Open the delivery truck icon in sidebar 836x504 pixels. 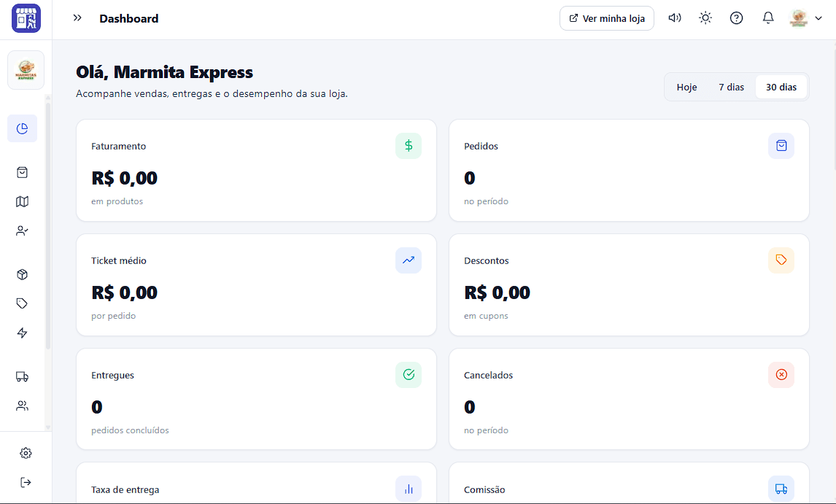[22, 376]
